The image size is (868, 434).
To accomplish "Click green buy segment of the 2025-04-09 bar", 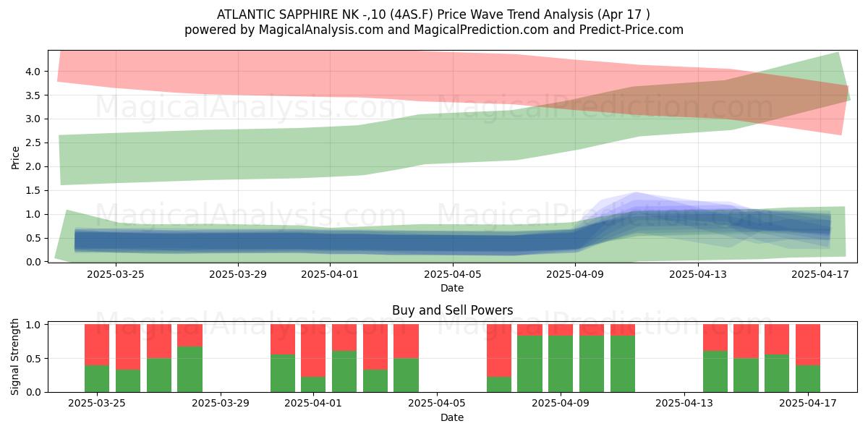I will click(561, 364).
